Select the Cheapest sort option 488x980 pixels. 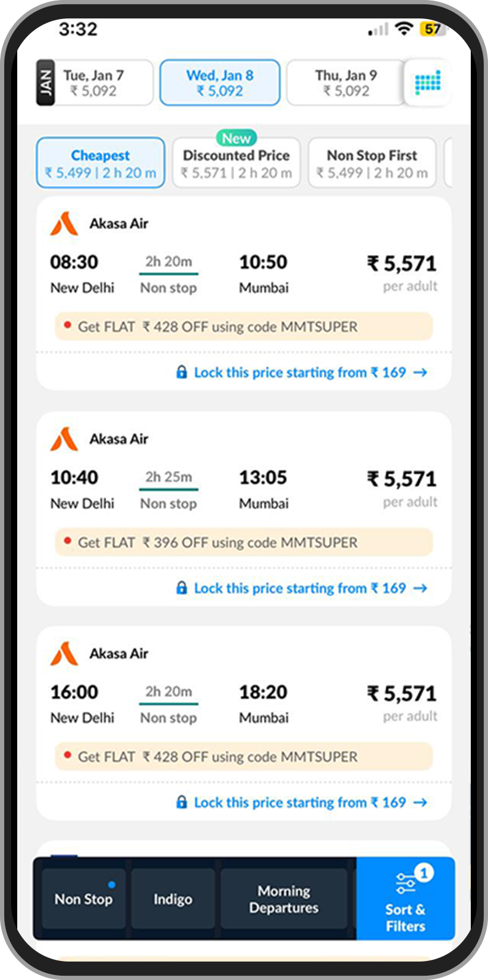click(101, 162)
